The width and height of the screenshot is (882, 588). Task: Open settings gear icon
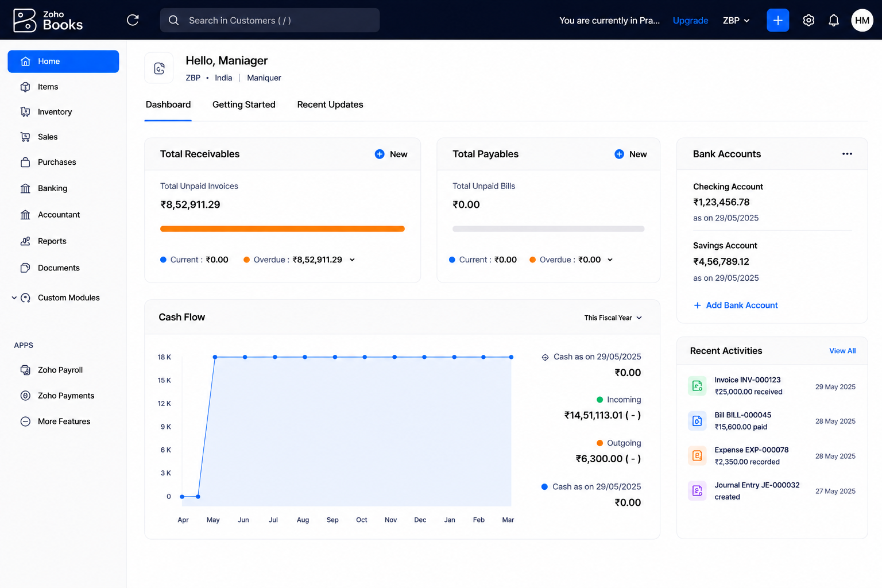(x=808, y=20)
